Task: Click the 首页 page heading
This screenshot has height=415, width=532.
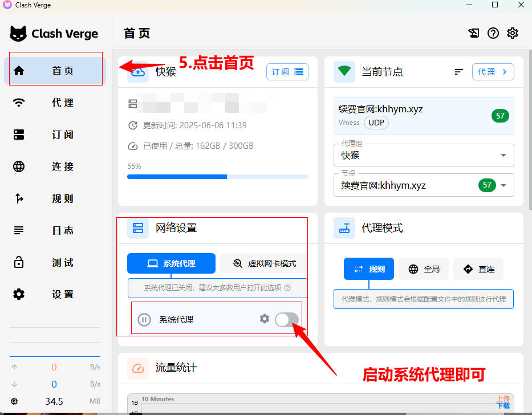Action: (137, 33)
